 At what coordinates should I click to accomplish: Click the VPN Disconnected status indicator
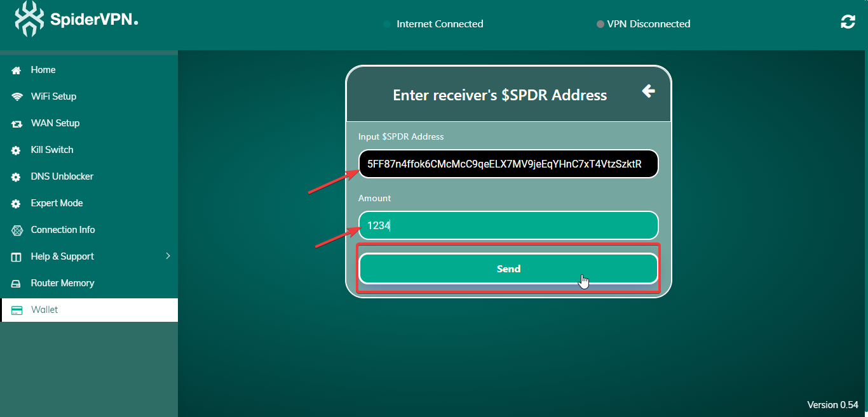tap(643, 24)
